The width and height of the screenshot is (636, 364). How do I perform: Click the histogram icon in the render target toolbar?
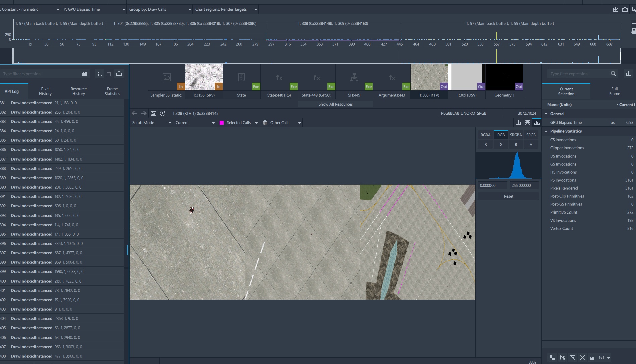(x=537, y=123)
